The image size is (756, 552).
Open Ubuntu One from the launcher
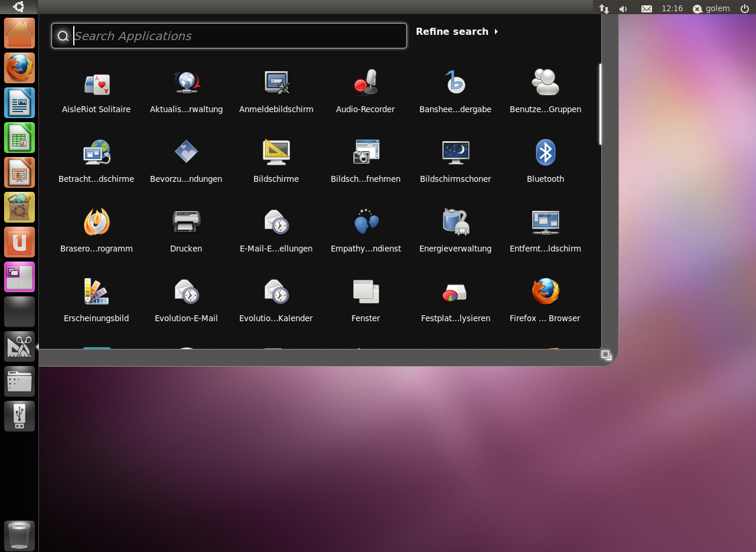[x=19, y=242]
